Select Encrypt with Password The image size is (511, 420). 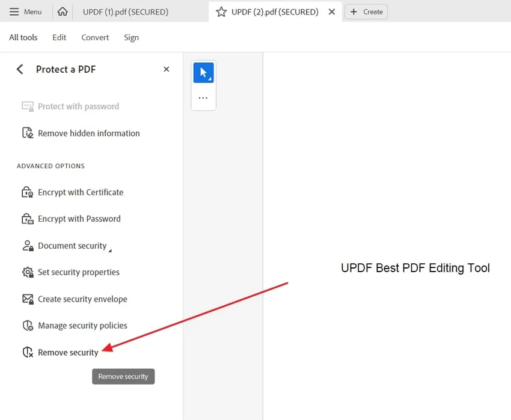coord(79,218)
